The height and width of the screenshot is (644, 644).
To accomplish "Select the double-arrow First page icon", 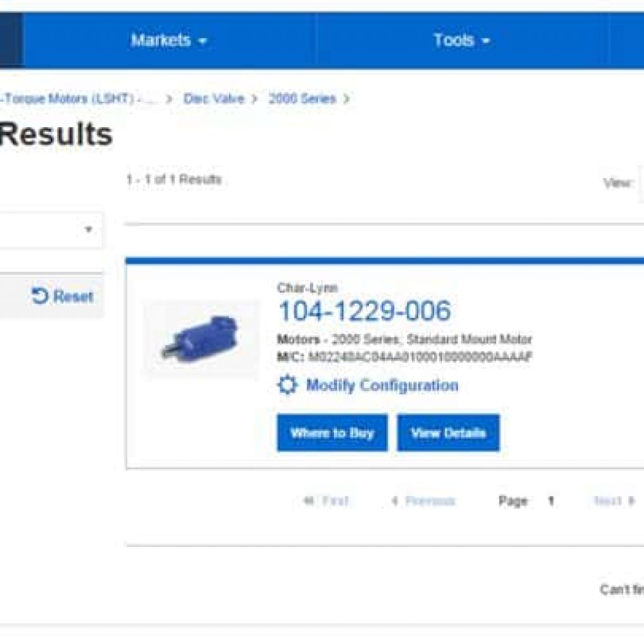I will (x=308, y=501).
